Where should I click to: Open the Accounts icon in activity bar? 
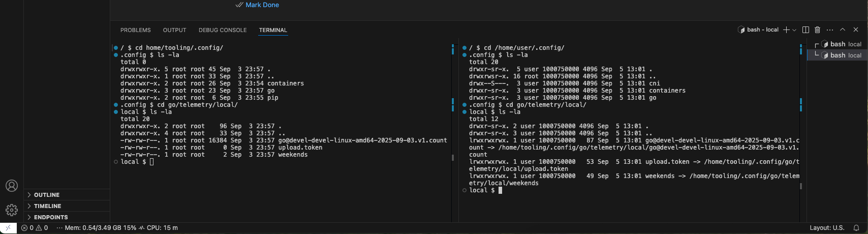click(12, 186)
